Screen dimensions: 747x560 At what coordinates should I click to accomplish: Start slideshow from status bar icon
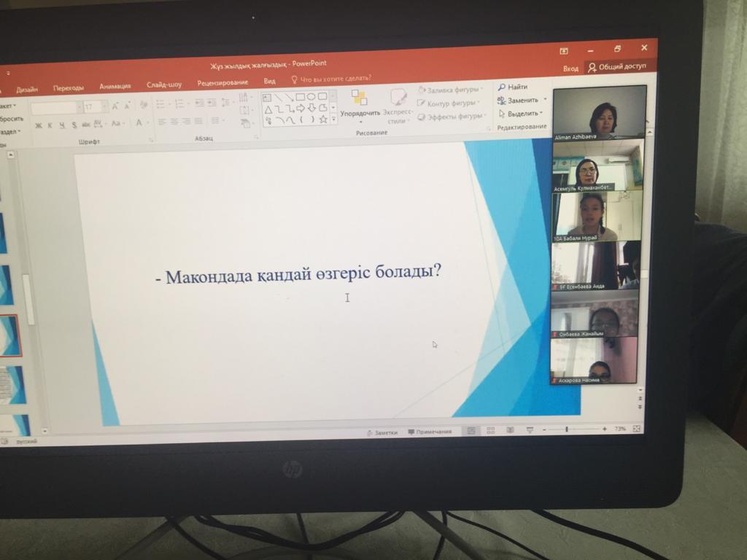(x=530, y=430)
